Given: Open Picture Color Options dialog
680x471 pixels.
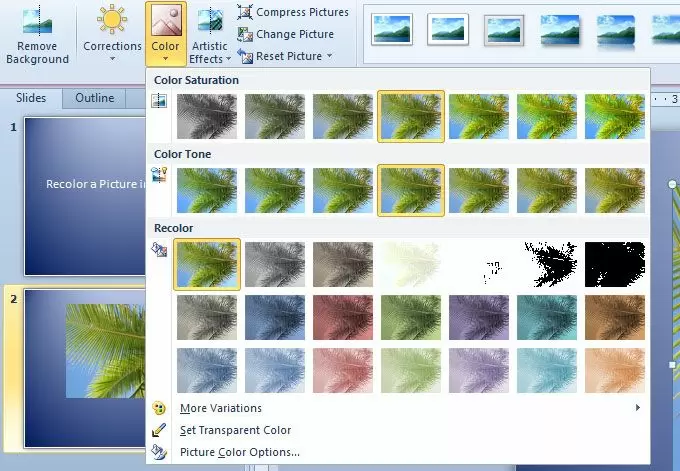Looking at the screenshot, I should pyautogui.click(x=239, y=452).
